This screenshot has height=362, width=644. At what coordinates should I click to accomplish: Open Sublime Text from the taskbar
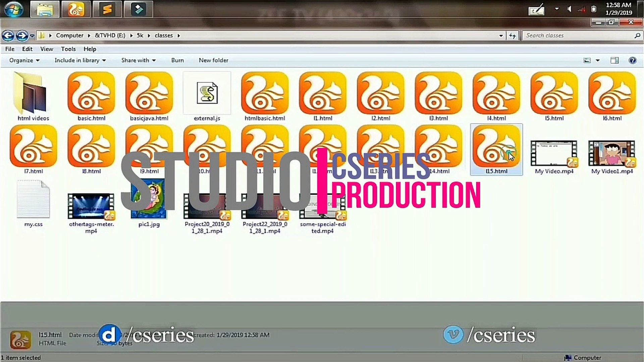(x=107, y=9)
